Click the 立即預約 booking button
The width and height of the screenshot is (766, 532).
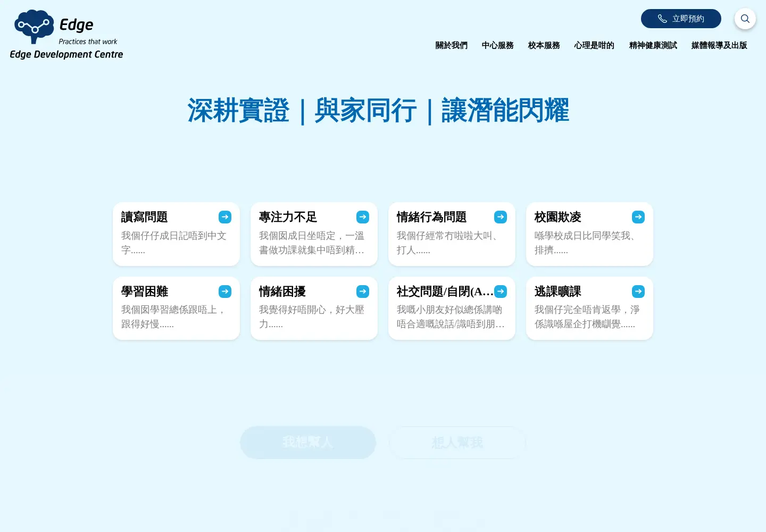(x=681, y=19)
